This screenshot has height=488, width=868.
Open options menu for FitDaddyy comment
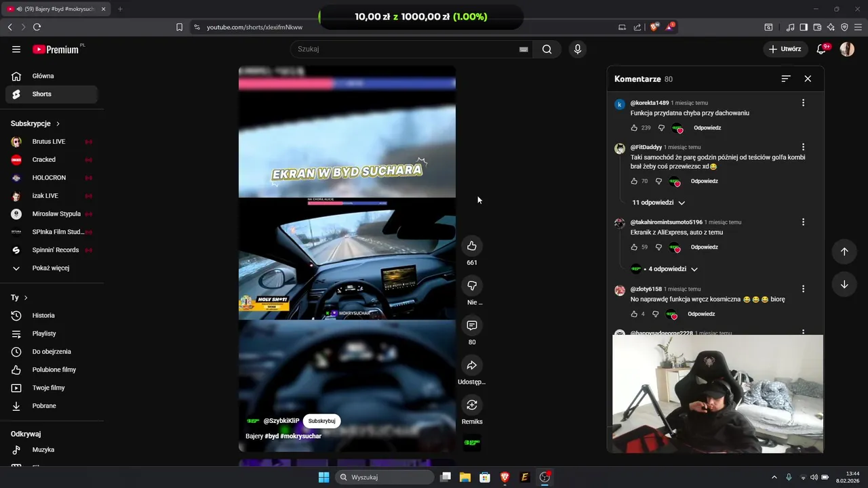[803, 147]
